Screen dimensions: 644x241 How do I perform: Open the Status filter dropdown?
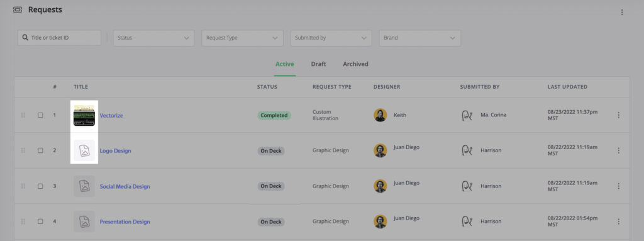point(153,38)
